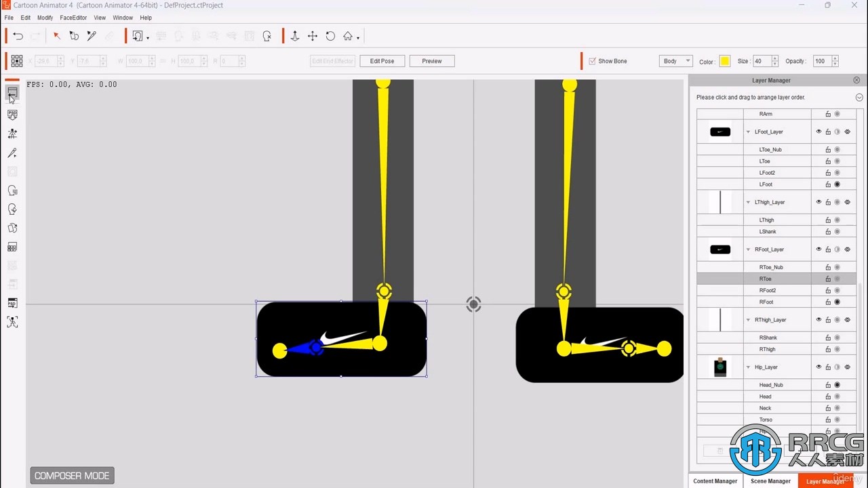This screenshot has height=488, width=868.
Task: Open the Body bone-type dropdown
Action: (x=675, y=61)
